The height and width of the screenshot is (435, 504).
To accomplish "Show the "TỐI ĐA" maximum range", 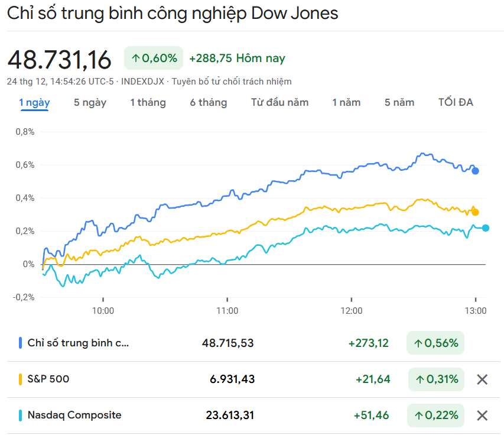I will (455, 102).
